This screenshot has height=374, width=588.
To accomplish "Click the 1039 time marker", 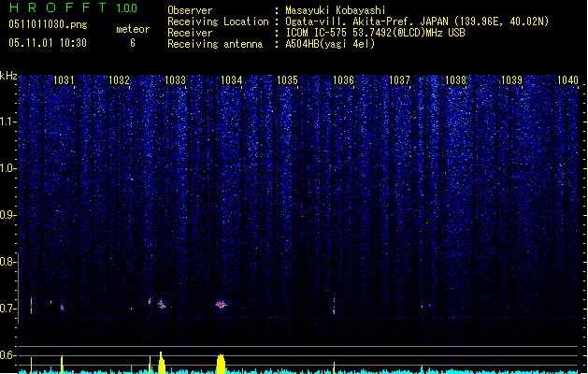I will (511, 80).
